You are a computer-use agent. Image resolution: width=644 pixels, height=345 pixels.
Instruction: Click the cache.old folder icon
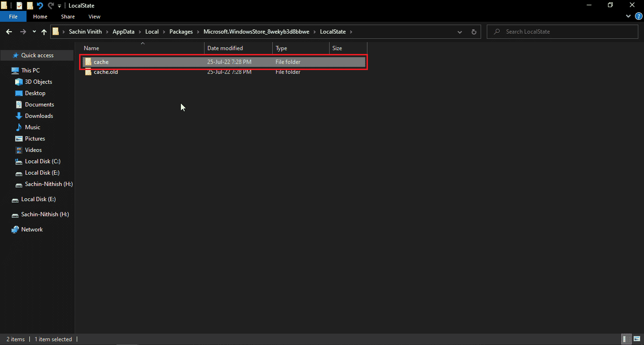tap(88, 72)
